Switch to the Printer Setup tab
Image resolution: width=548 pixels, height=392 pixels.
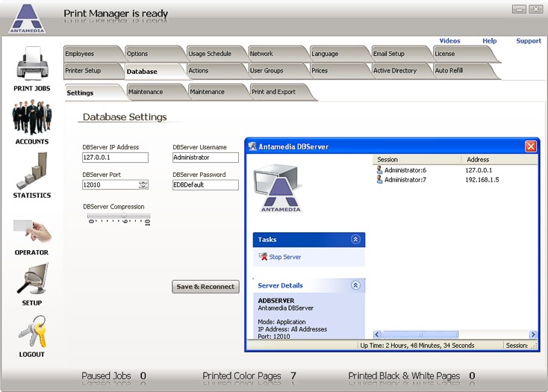tap(93, 71)
